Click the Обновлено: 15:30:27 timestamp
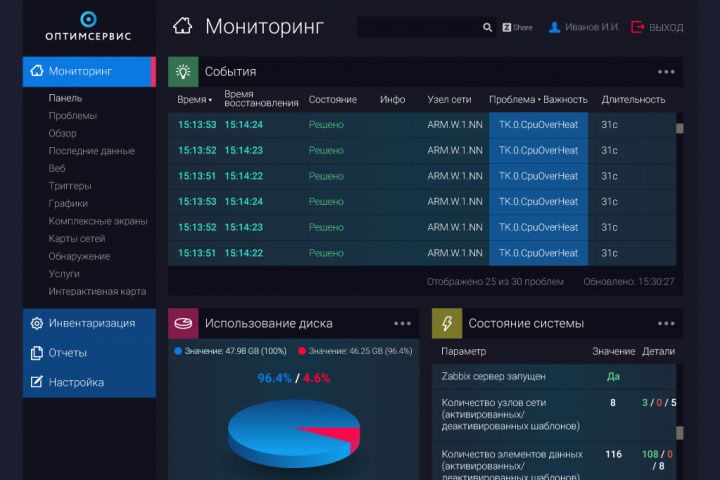Viewport: 720px width, 480px height. (x=629, y=282)
